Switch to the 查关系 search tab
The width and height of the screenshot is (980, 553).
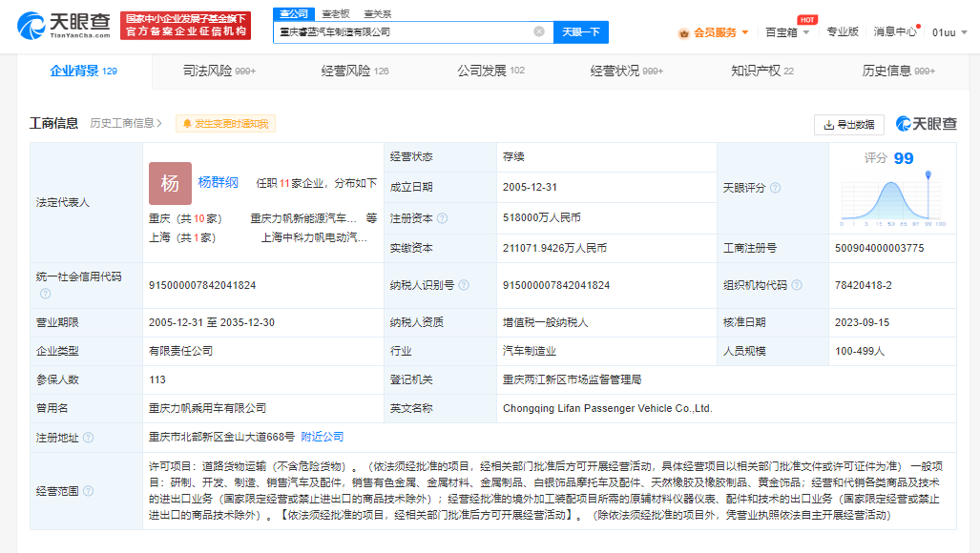(x=378, y=13)
